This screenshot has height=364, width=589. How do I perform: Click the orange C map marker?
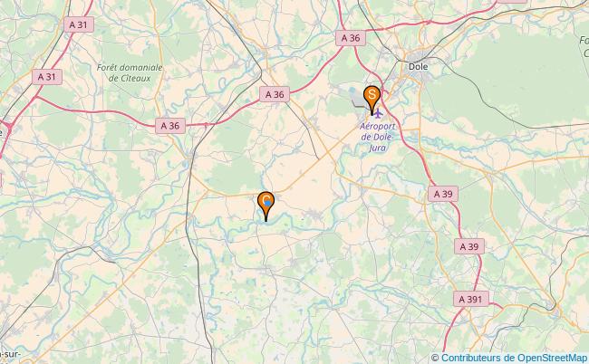tap(266, 203)
